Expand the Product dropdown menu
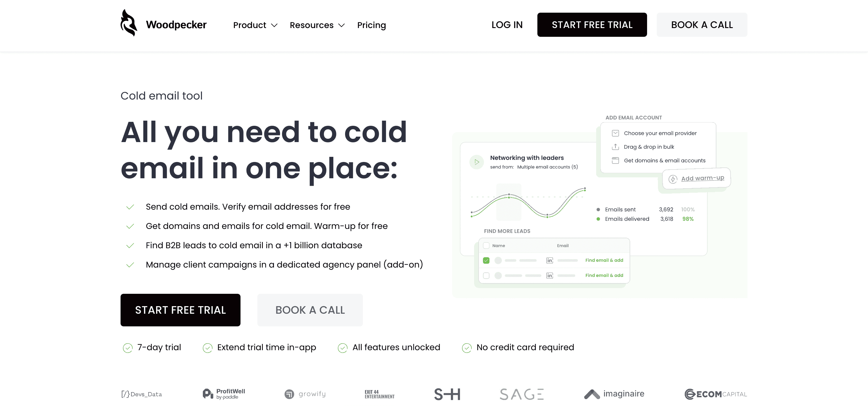Viewport: 868px width, 406px height. [255, 25]
